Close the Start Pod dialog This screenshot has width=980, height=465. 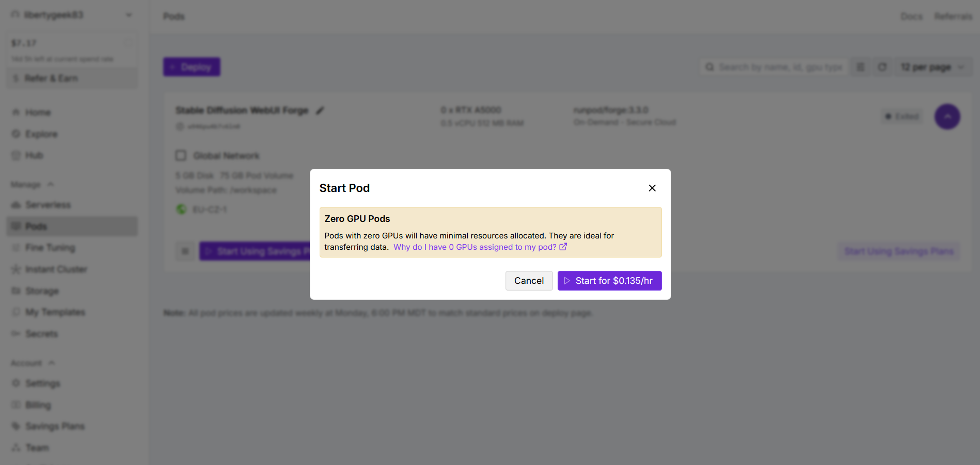pos(652,188)
